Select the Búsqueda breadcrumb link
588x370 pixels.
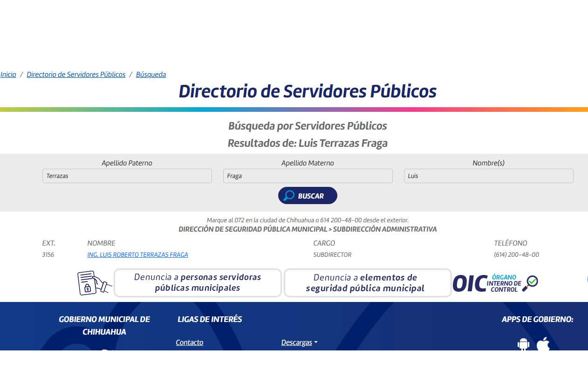click(x=151, y=75)
